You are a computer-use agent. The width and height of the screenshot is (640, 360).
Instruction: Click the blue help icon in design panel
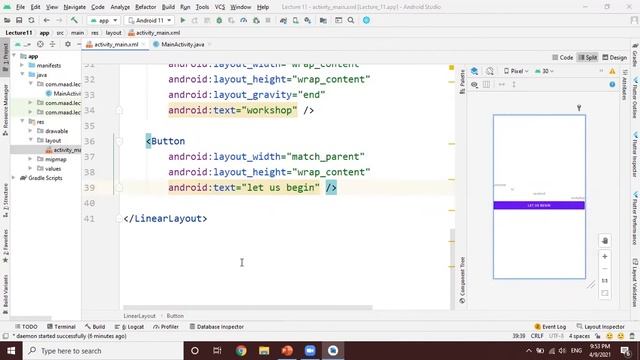click(612, 84)
